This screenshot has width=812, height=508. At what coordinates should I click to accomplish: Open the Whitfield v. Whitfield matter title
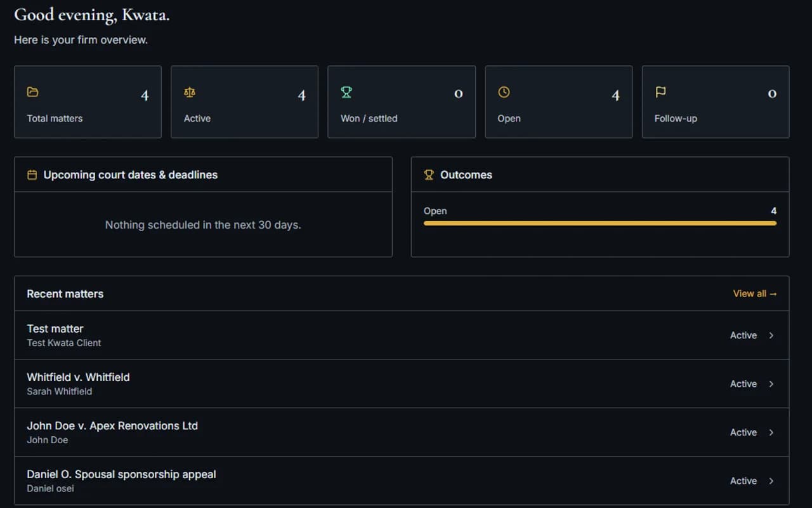point(78,377)
